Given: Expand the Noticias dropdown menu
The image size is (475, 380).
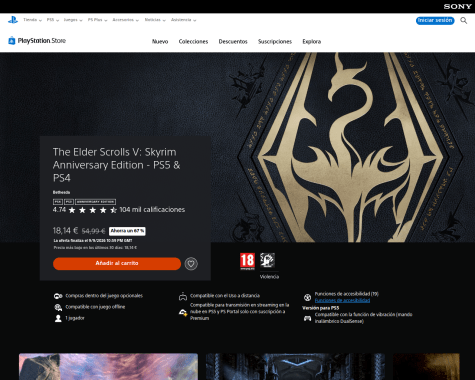Looking at the screenshot, I should (155, 20).
